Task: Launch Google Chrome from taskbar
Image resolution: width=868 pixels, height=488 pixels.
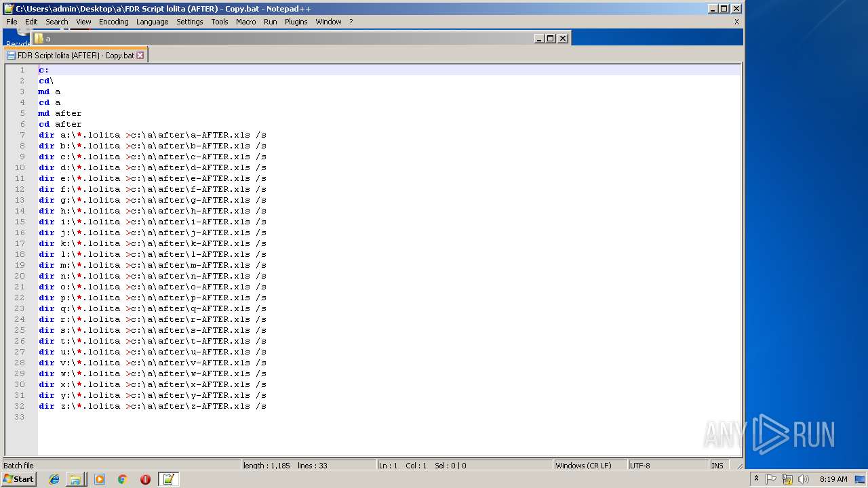Action: tap(122, 479)
